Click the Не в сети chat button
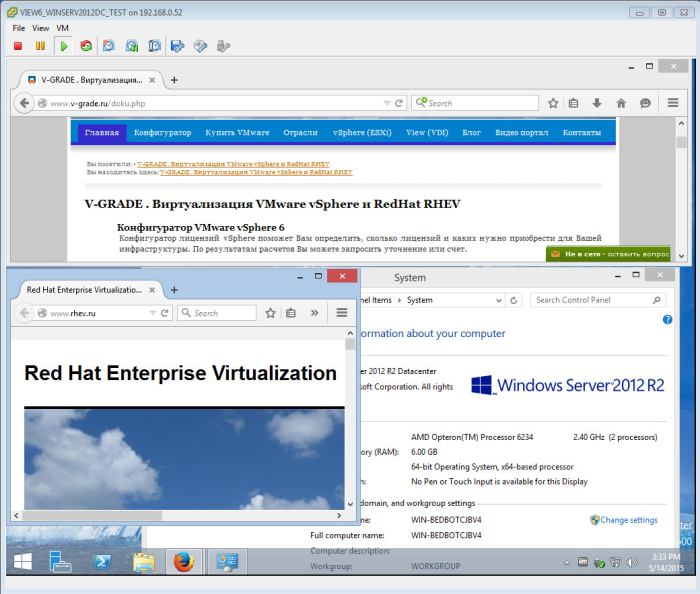The image size is (700, 594). (608, 254)
